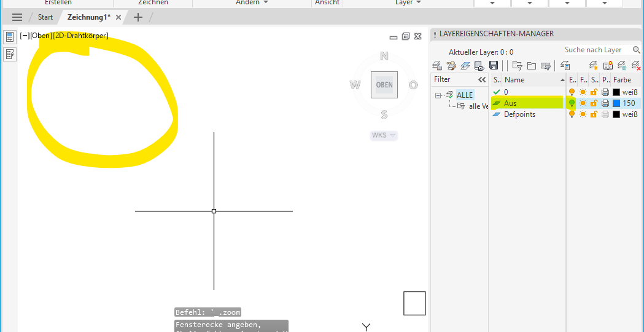Image resolution: width=644 pixels, height=332 pixels.
Task: Collapse the Filter pane with double chevron
Action: click(482, 79)
